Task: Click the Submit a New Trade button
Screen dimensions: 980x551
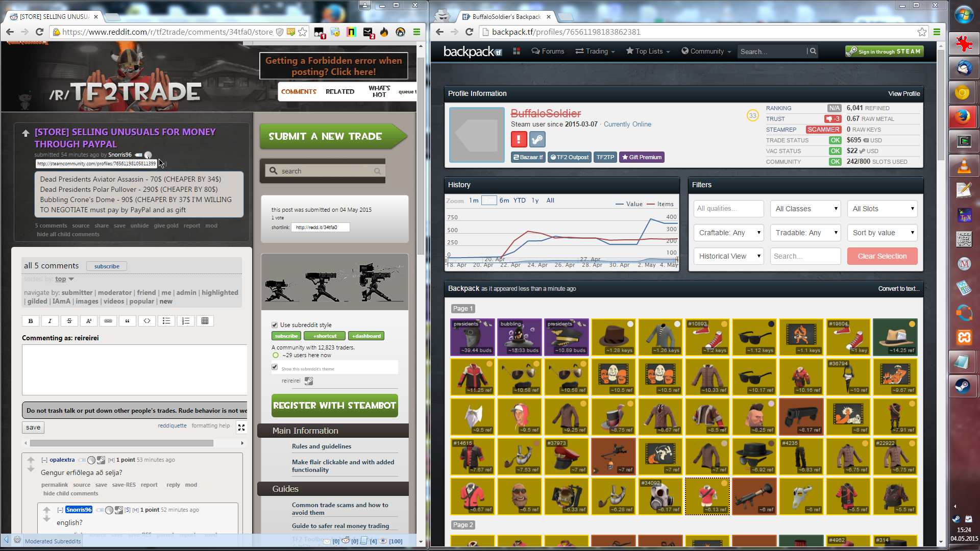Action: pyautogui.click(x=327, y=137)
